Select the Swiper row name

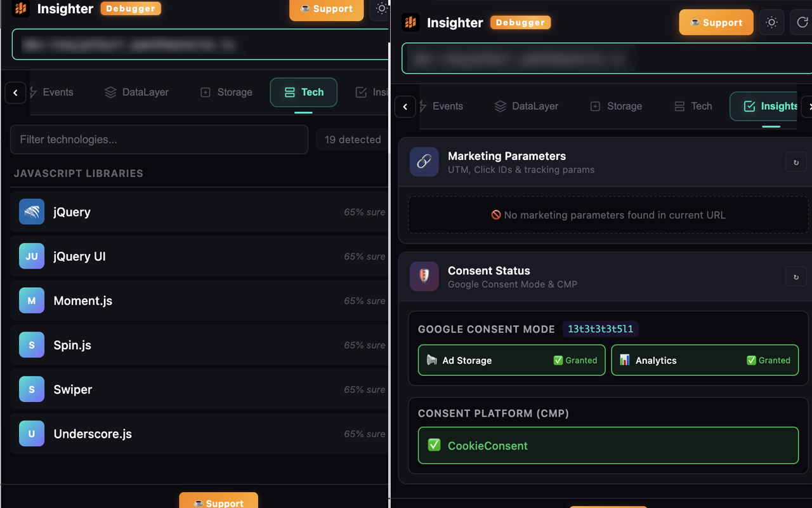pyautogui.click(x=73, y=389)
